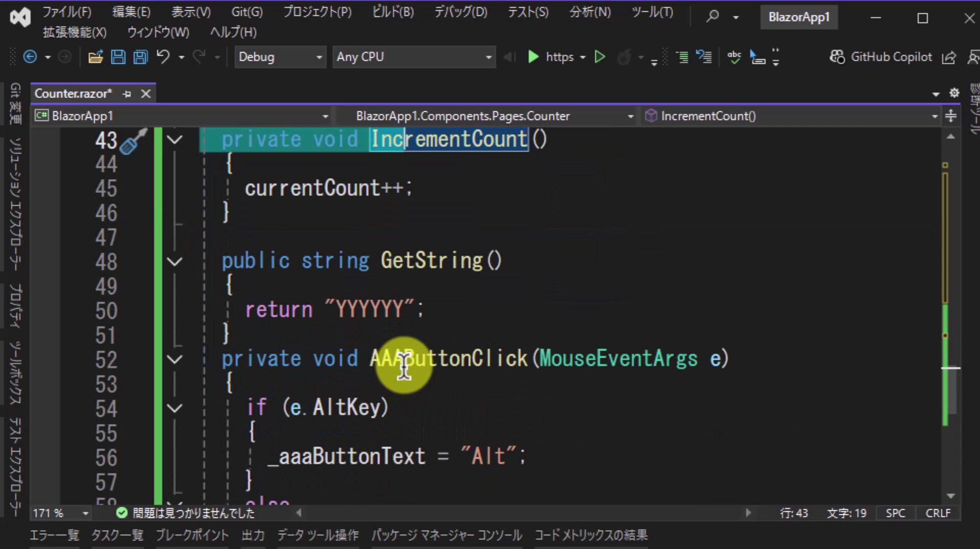Open the Debug configuration dropdown
Viewport: 980px width, 549px height.
click(x=280, y=57)
